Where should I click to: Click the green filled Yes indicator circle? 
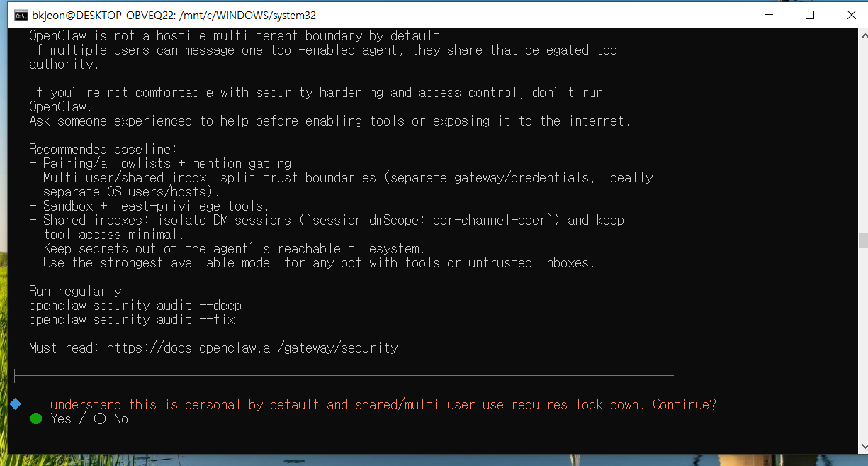tap(35, 418)
